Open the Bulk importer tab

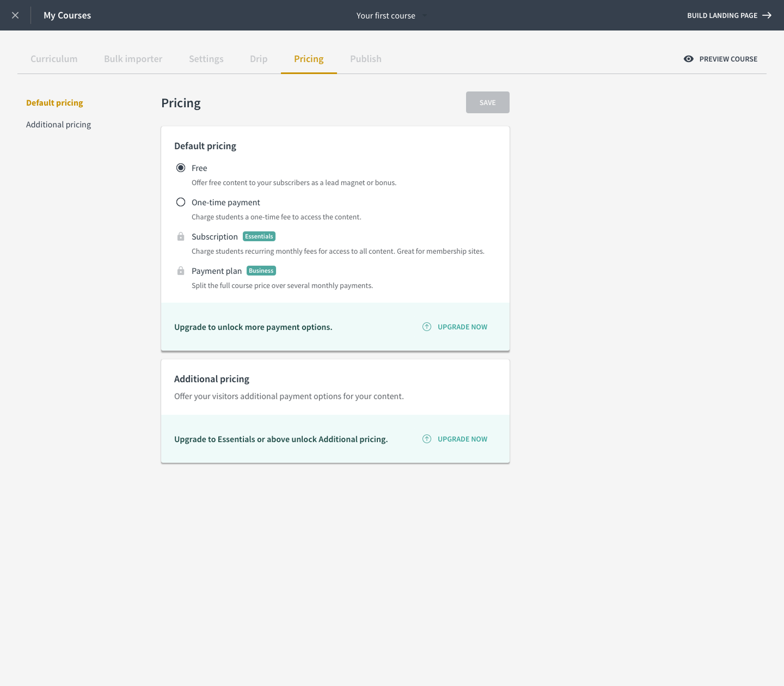click(133, 59)
